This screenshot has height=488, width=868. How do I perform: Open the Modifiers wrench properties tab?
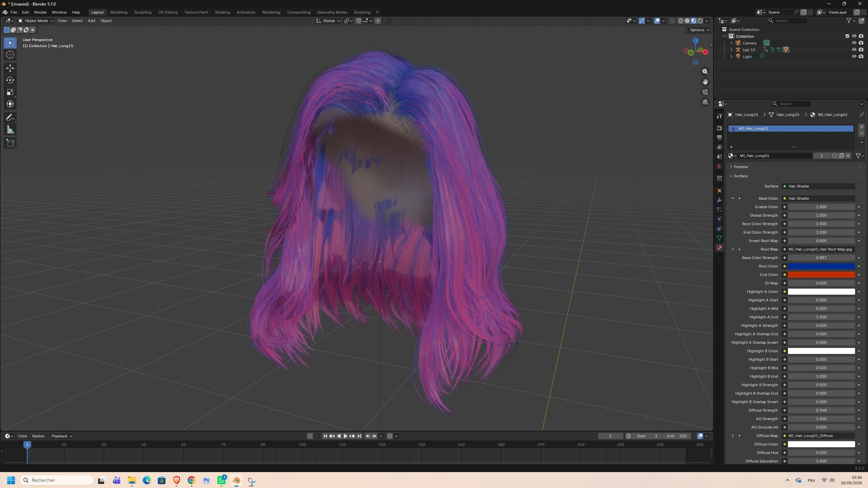pyautogui.click(x=719, y=200)
